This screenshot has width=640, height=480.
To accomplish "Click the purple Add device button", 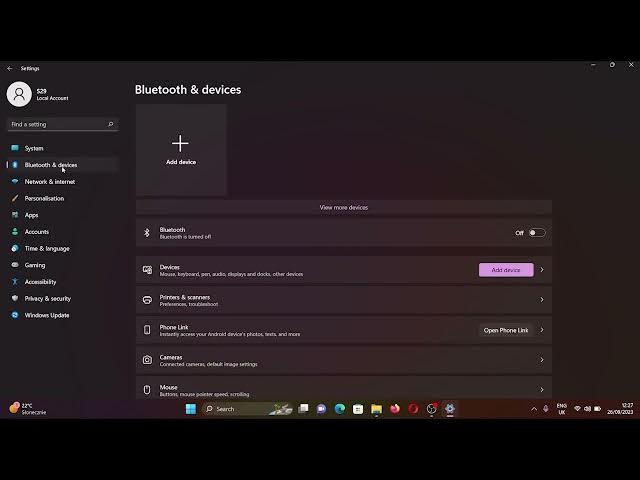I will 506,270.
